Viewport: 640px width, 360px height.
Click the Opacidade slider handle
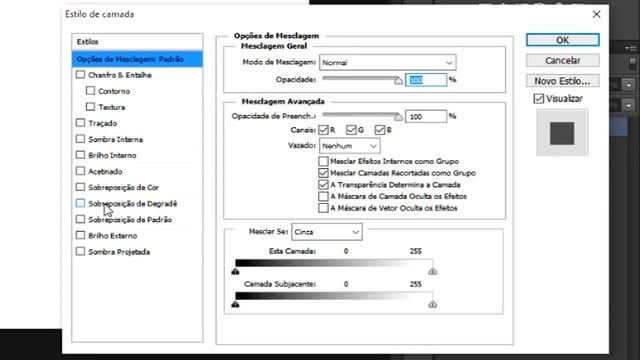tap(398, 80)
